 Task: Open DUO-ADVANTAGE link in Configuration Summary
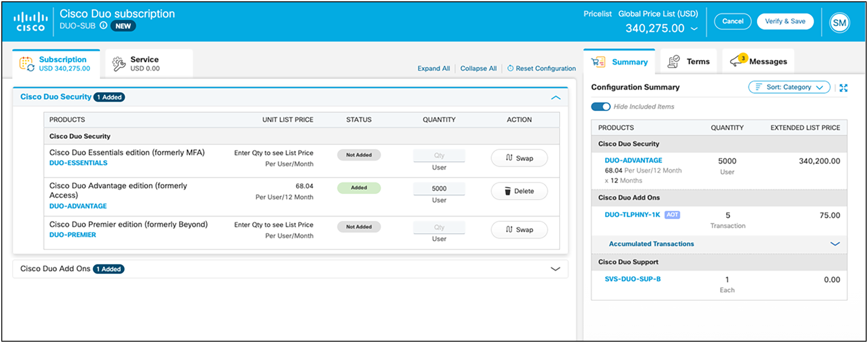(633, 160)
